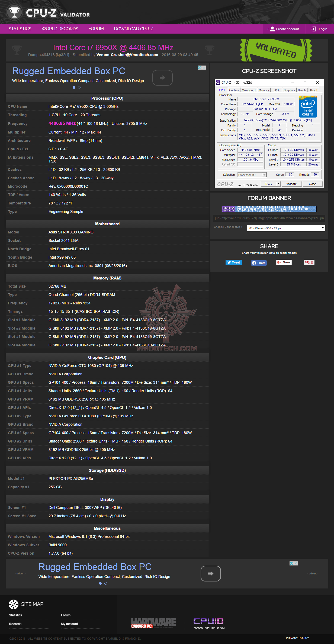Click the Core Speed 4406.85 MHz field
This screenshot has height=644, width=334.
251,150
